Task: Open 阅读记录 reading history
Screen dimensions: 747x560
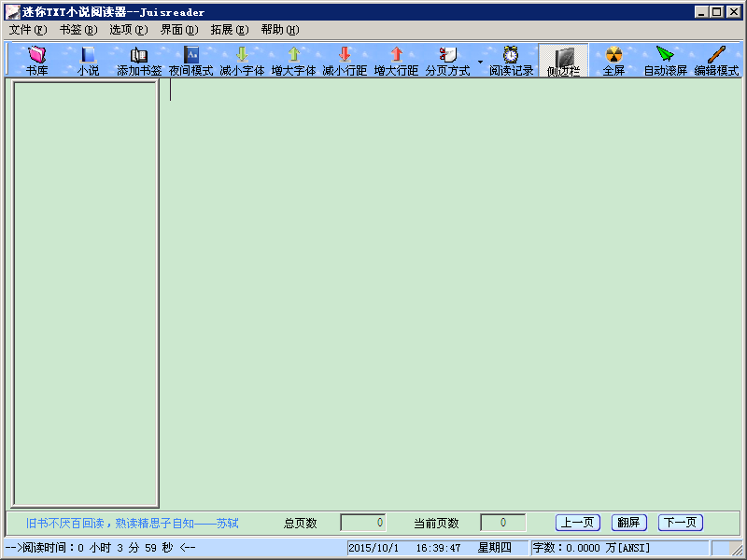Action: pyautogui.click(x=511, y=58)
